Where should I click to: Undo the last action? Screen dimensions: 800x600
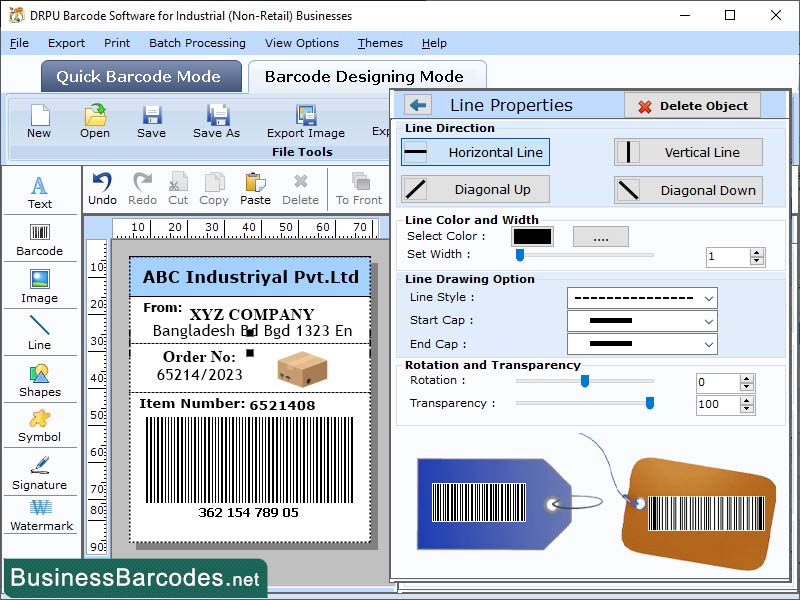103,189
